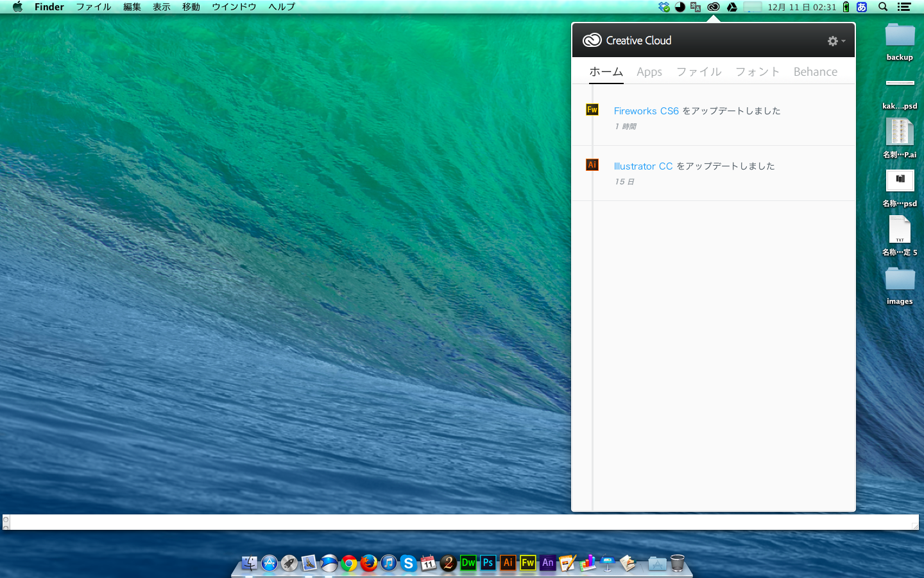Select the 名称…定 5 text file
The image size is (924, 578).
point(900,230)
